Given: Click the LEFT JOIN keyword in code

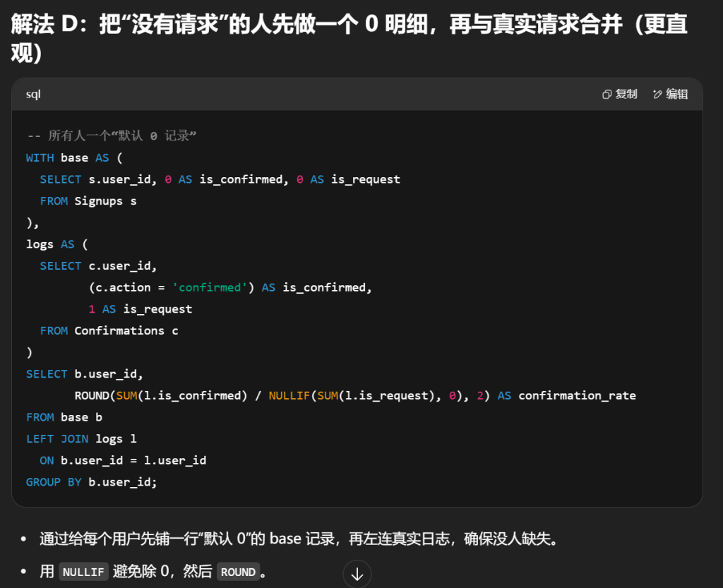Looking at the screenshot, I should point(57,439).
